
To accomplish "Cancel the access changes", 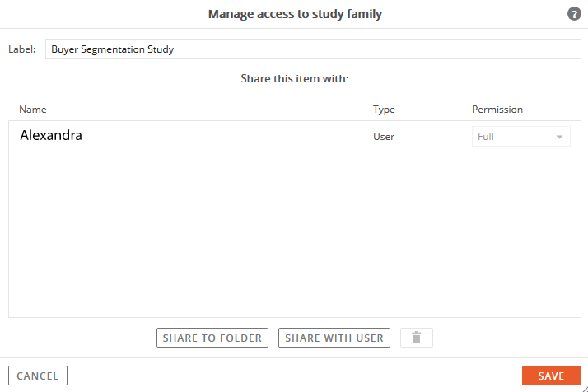I will (x=38, y=376).
